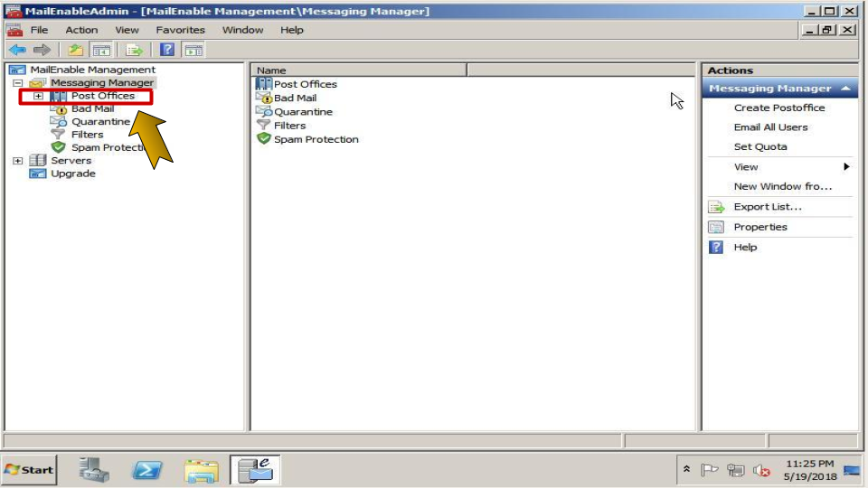The image size is (868, 488).
Task: Select Post Offices text in the list pane
Action: [305, 84]
